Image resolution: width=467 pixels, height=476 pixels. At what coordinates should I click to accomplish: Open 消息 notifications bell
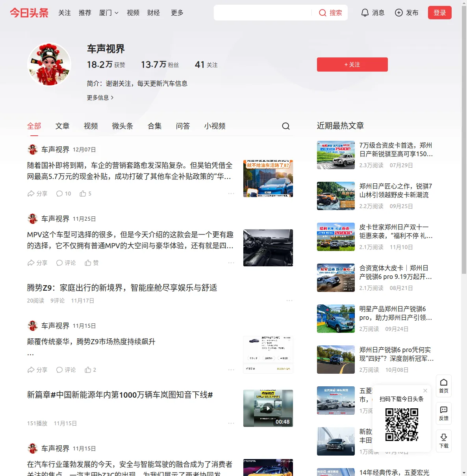[x=372, y=13]
